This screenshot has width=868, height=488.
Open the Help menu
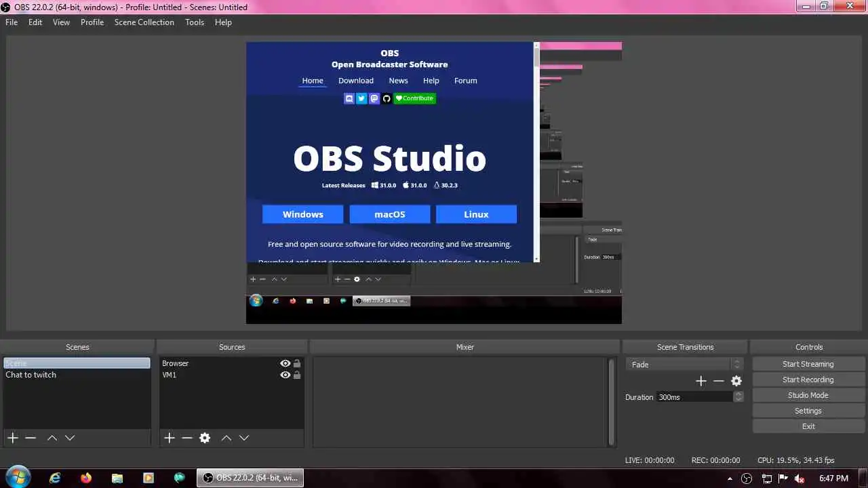click(223, 22)
